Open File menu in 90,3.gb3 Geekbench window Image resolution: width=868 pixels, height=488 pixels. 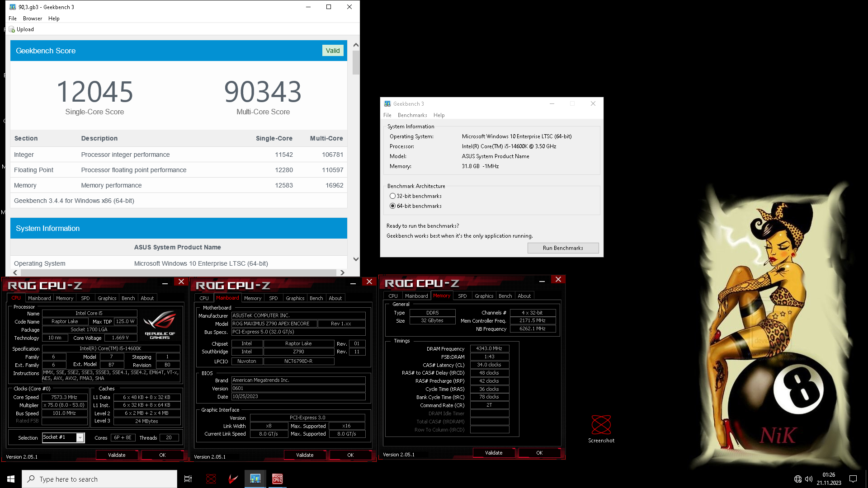coord(13,19)
